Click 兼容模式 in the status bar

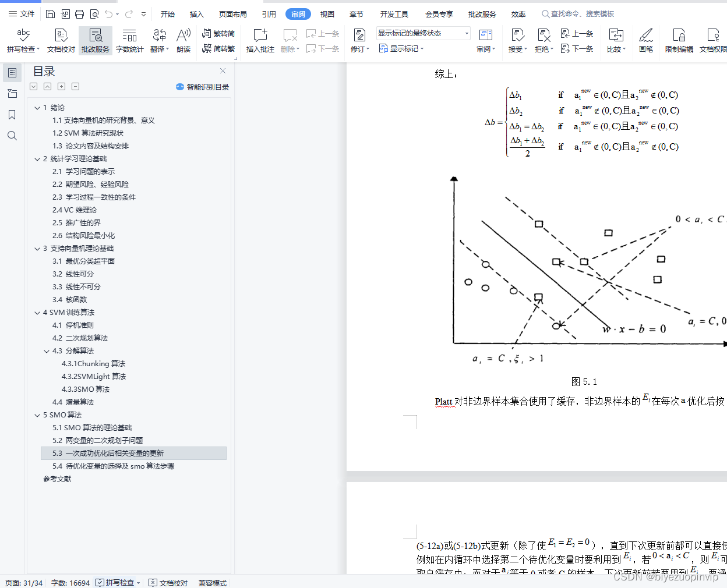pos(213,583)
